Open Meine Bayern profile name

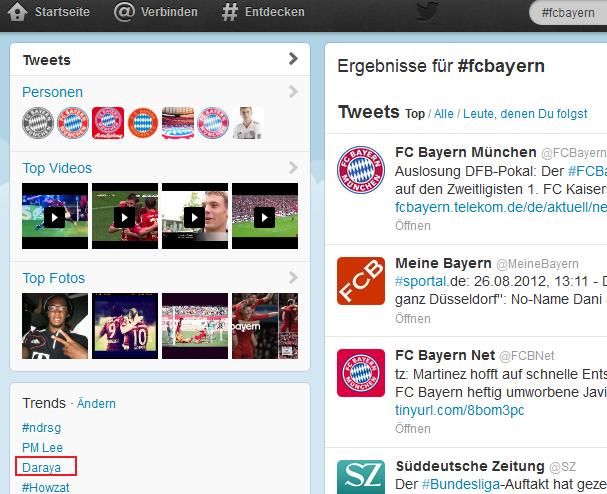(x=443, y=263)
